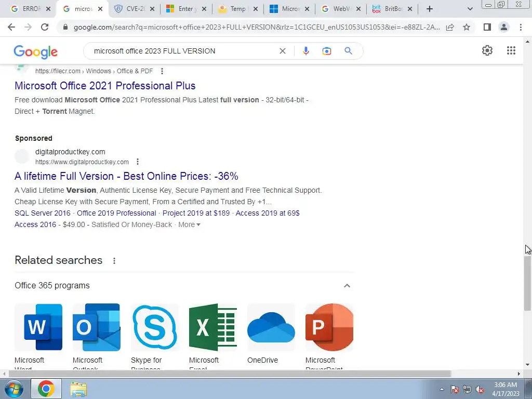Start a voice search with microphone
This screenshot has height=399, width=532.
point(305,51)
